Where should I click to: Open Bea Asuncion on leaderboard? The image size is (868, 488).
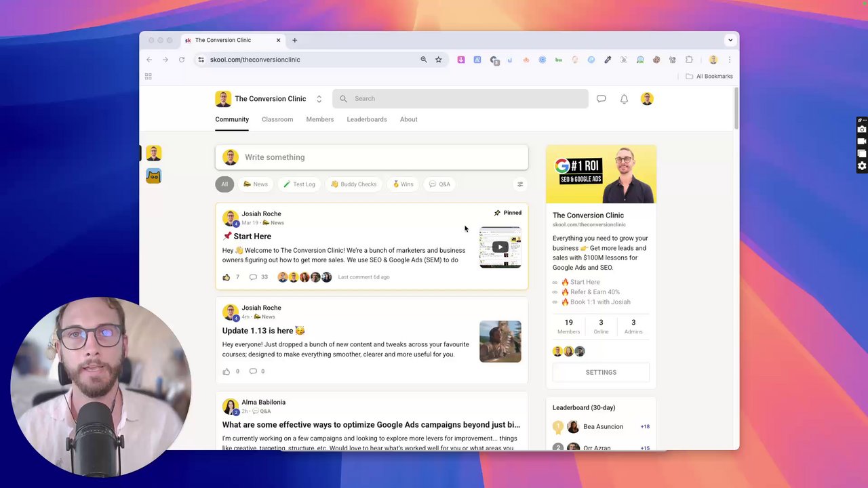pos(603,427)
